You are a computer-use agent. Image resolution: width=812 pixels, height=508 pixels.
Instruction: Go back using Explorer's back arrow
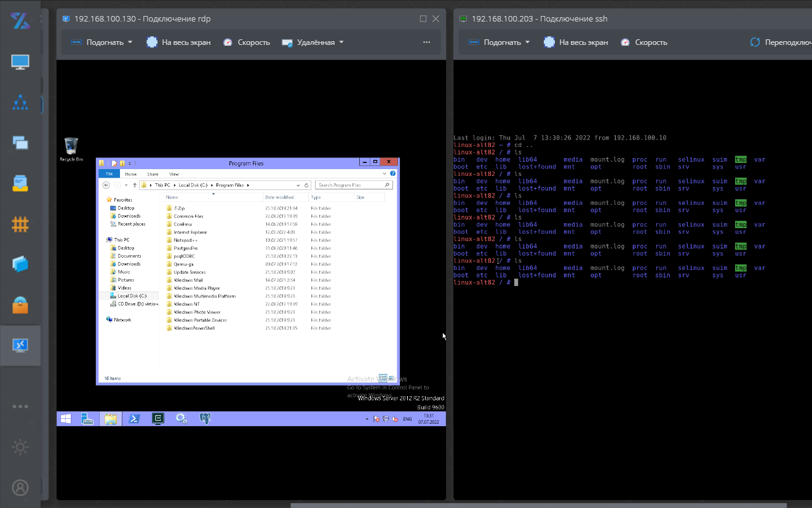tap(106, 185)
